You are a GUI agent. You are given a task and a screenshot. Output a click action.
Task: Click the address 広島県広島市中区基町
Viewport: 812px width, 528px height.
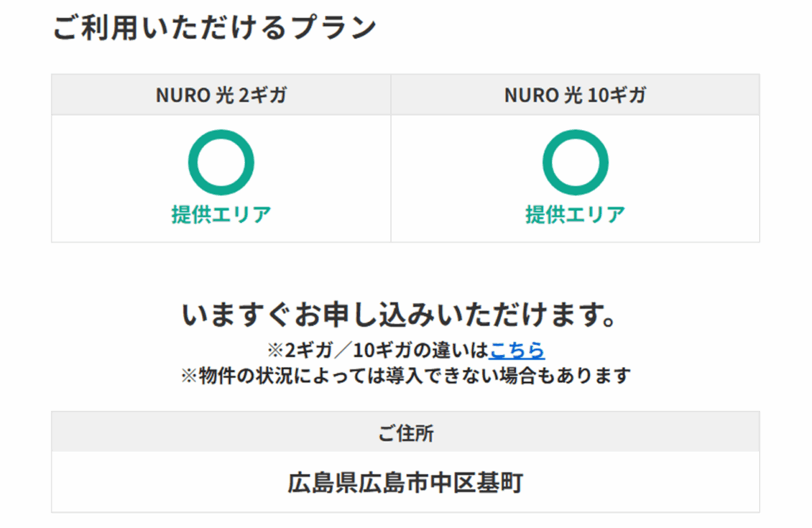pyautogui.click(x=405, y=482)
